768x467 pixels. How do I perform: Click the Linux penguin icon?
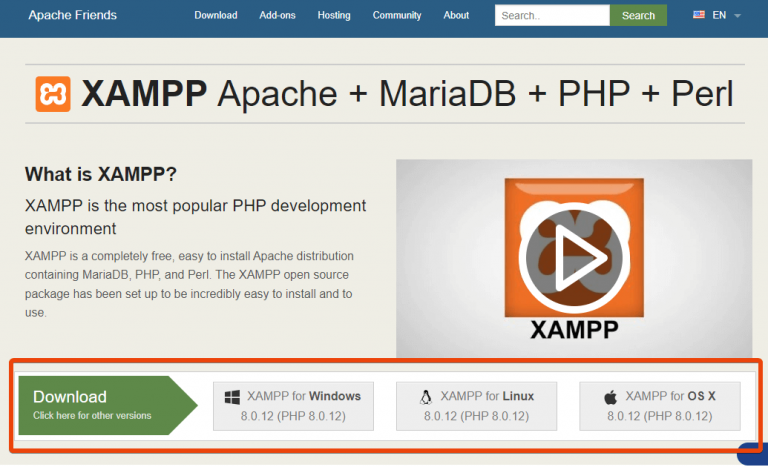(x=425, y=396)
